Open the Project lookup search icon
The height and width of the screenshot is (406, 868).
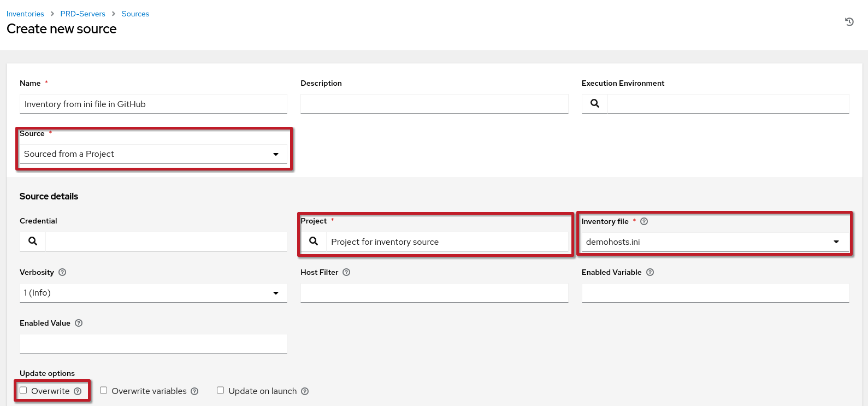(314, 241)
